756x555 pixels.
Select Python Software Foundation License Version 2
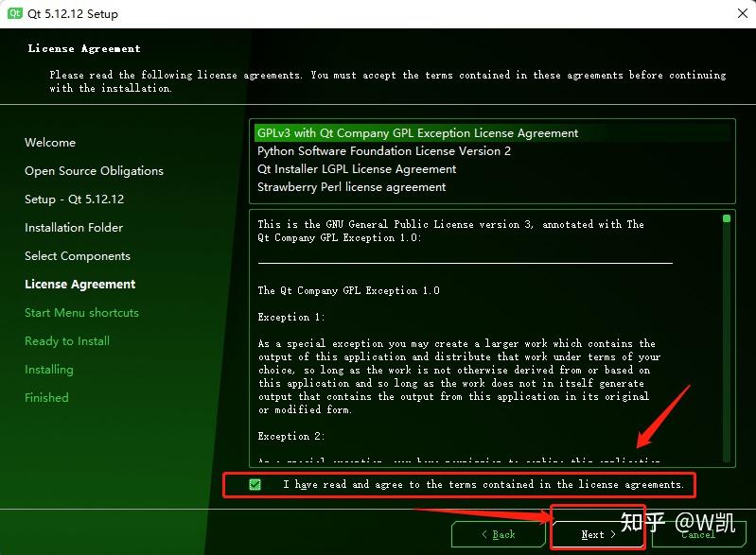(x=493, y=150)
